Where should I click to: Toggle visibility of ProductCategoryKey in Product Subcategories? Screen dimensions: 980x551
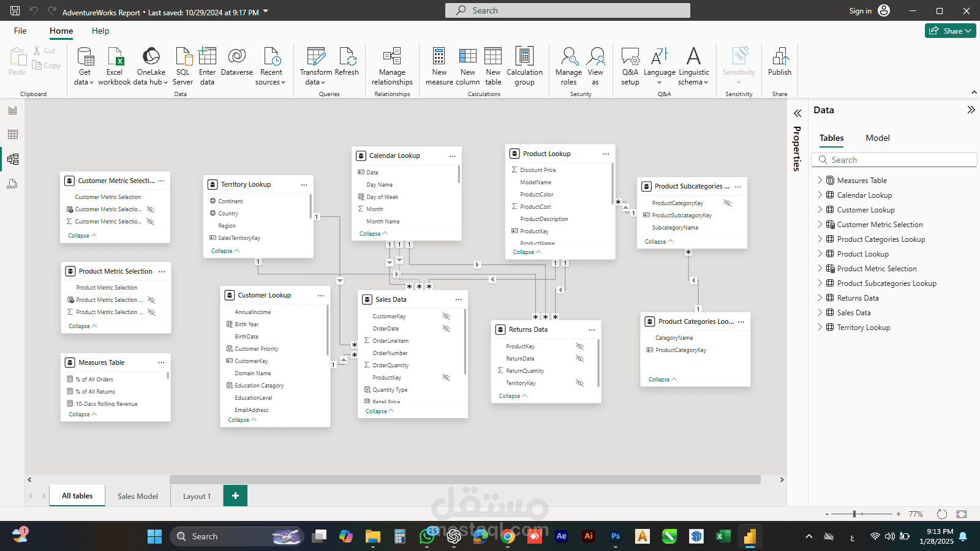click(x=727, y=203)
